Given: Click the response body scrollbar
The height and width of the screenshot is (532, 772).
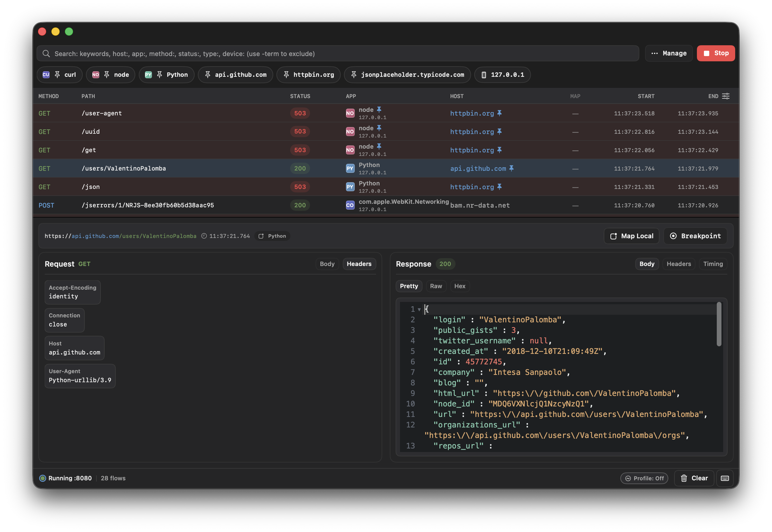Looking at the screenshot, I should (719, 324).
